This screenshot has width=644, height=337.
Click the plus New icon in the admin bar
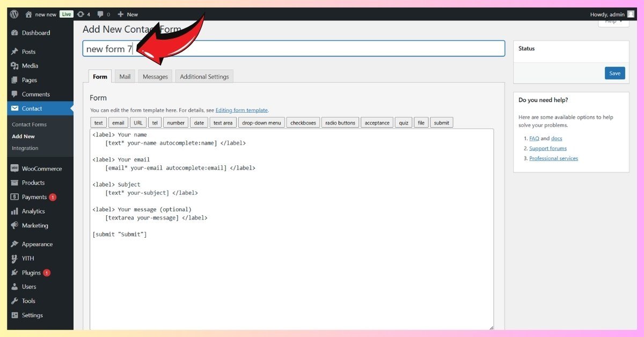[x=121, y=14]
